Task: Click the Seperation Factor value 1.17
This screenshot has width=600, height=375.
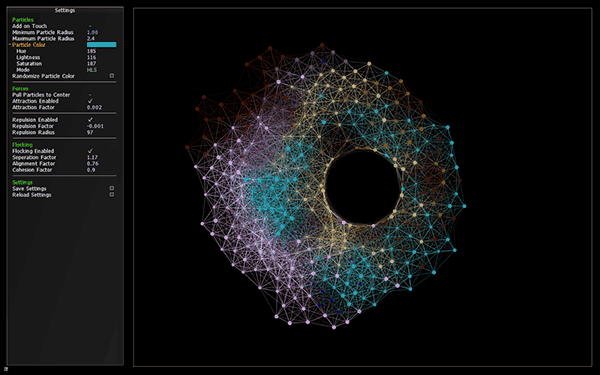Action: [92, 157]
